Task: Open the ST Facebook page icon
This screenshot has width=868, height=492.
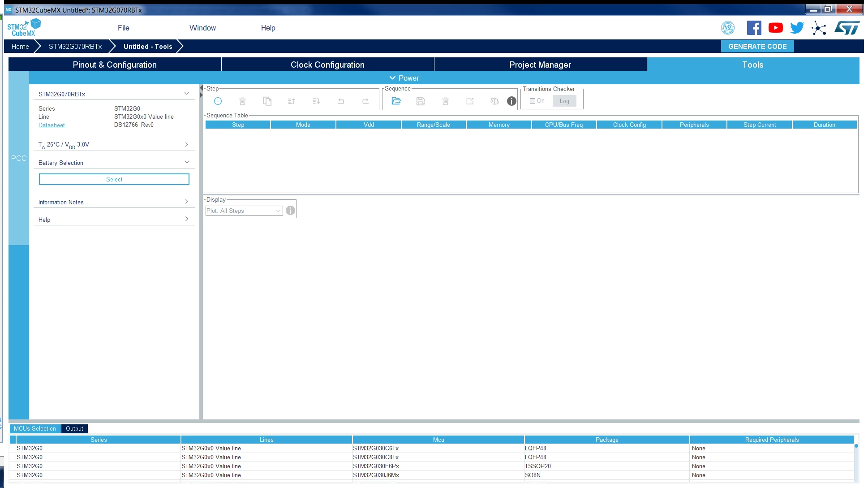Action: [754, 28]
